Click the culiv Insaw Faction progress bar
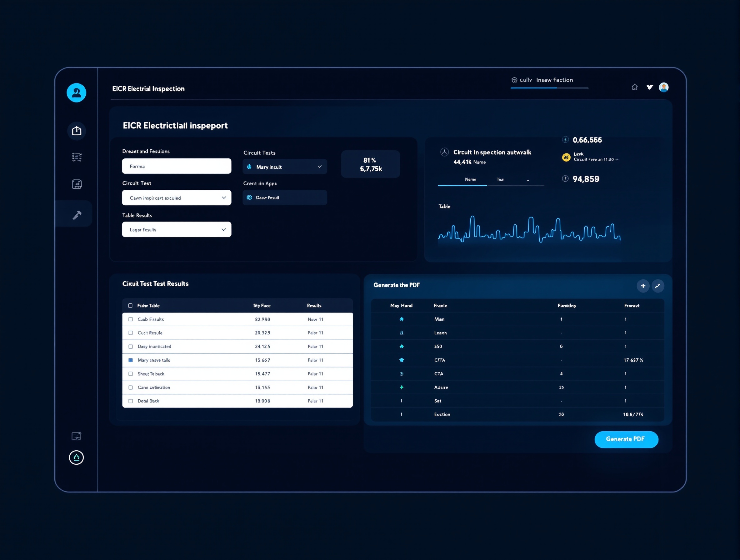Viewport: 740px width, 560px height. point(549,88)
